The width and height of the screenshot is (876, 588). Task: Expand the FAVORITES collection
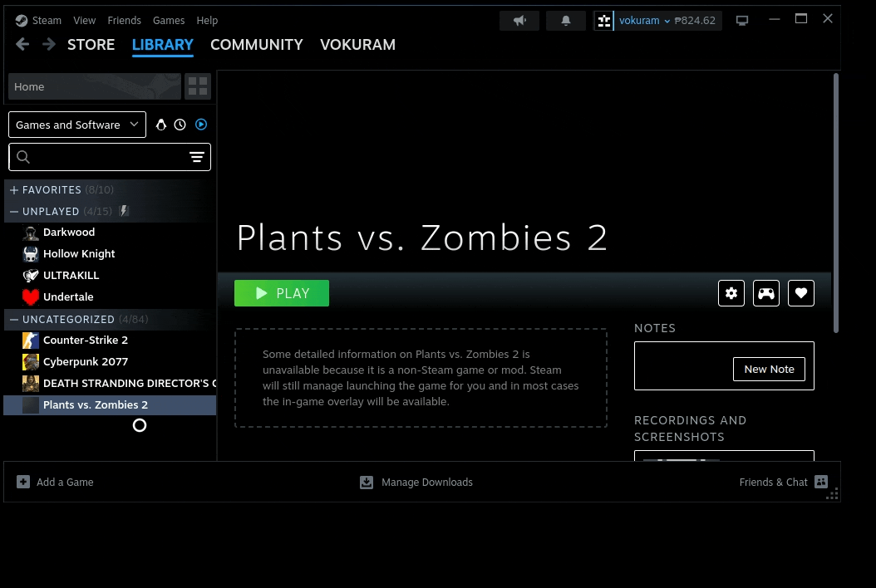[14, 190]
